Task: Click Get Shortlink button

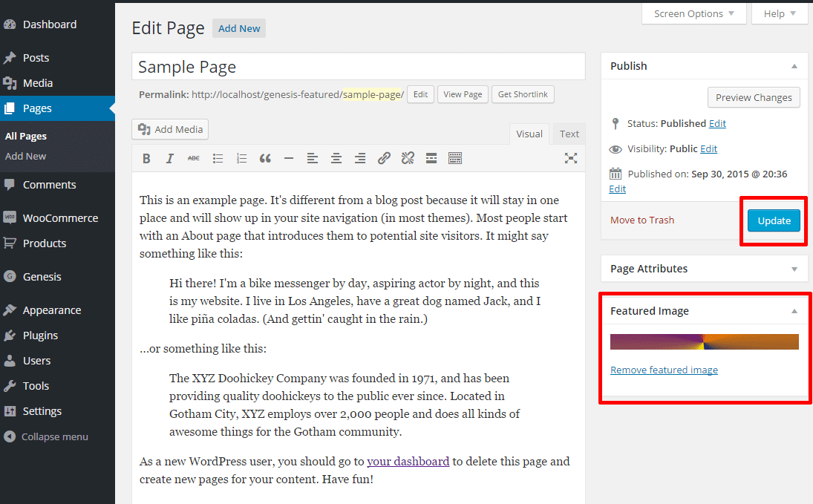Action: coord(523,94)
